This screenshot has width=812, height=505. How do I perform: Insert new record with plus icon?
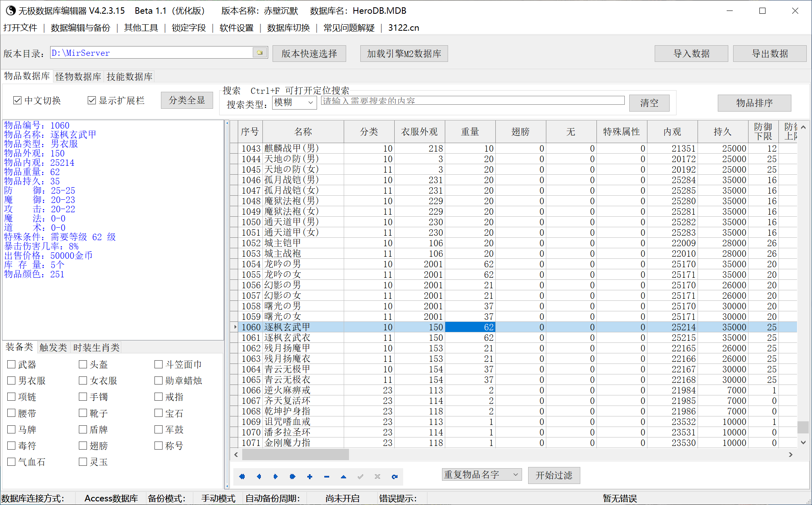(x=310, y=477)
